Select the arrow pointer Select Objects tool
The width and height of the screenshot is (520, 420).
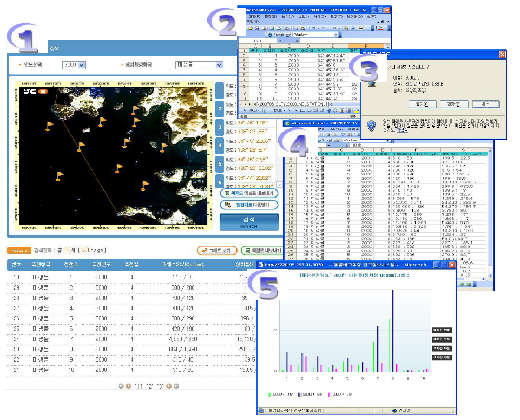point(264,110)
